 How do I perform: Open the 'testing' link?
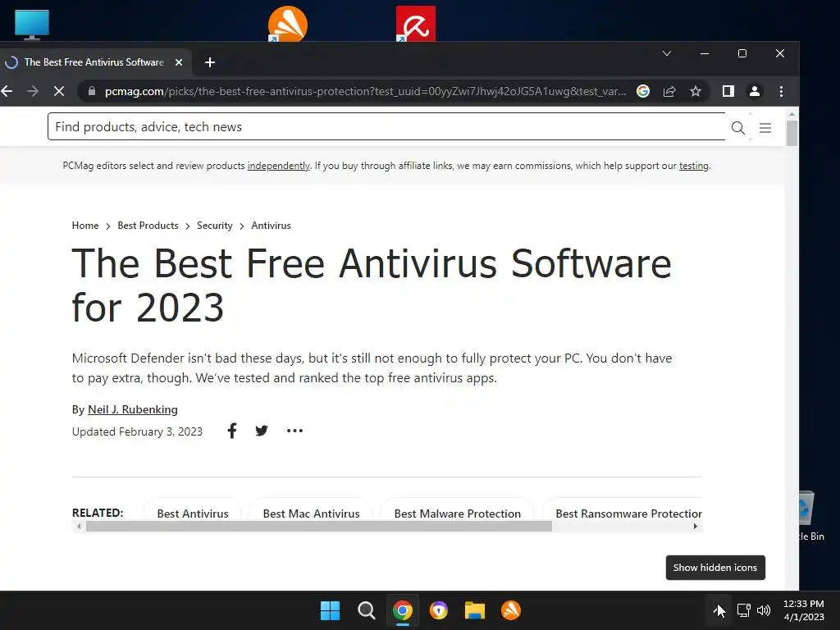pyautogui.click(x=694, y=166)
